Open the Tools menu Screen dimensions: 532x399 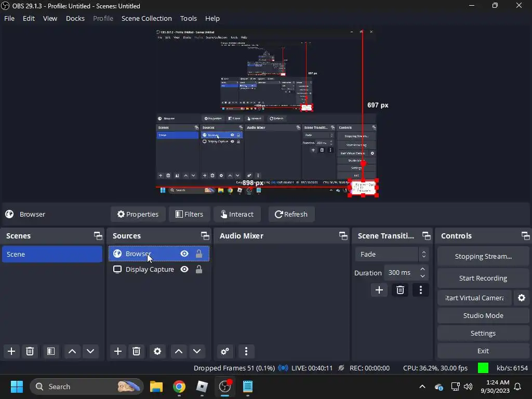[x=188, y=18]
